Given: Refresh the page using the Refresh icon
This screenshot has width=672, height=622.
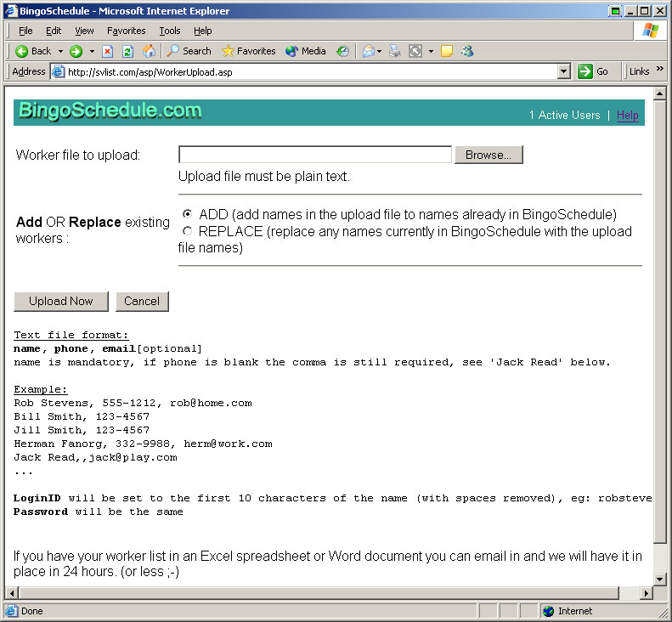Looking at the screenshot, I should tap(127, 52).
